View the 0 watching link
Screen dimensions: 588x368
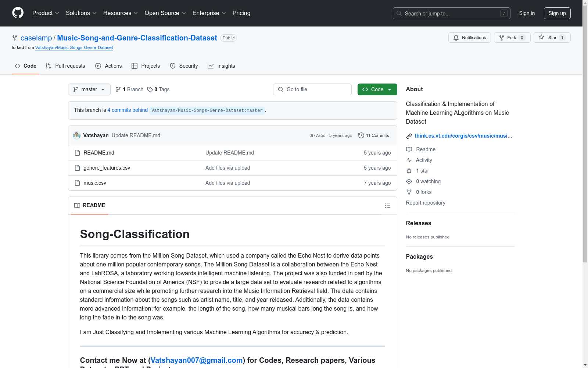(423, 181)
